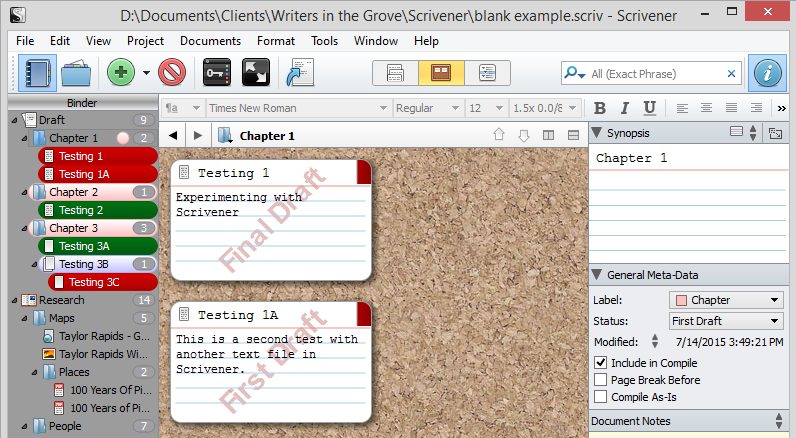The image size is (796, 438).
Task: Split the editor vertically
Action: coord(548,135)
